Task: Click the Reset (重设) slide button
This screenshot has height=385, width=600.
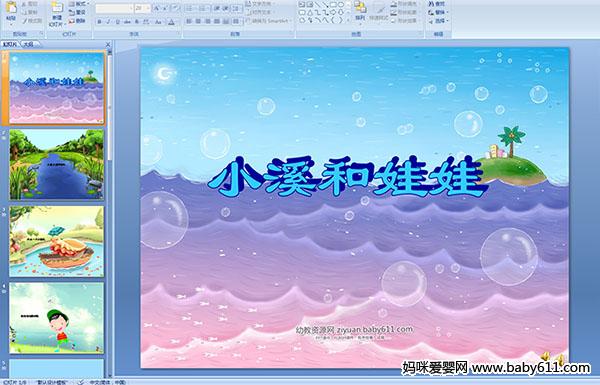Action: pos(77,12)
